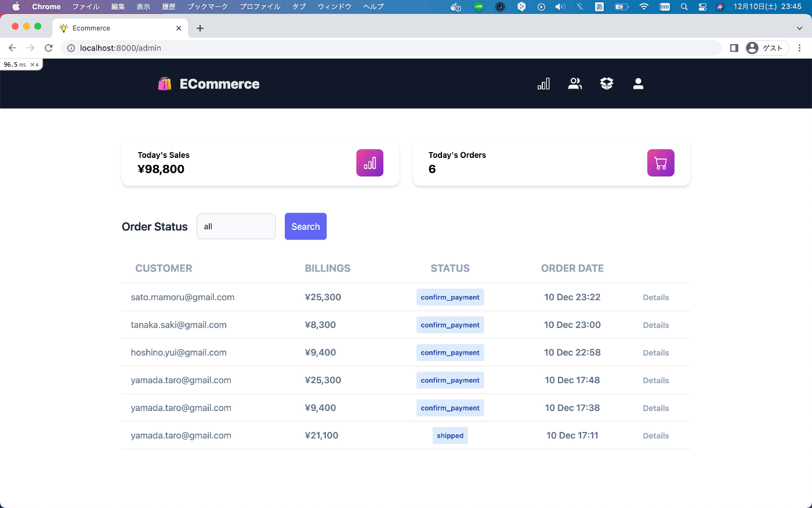
Task: Open the Chrome tab list chevron
Action: pyautogui.click(x=799, y=28)
